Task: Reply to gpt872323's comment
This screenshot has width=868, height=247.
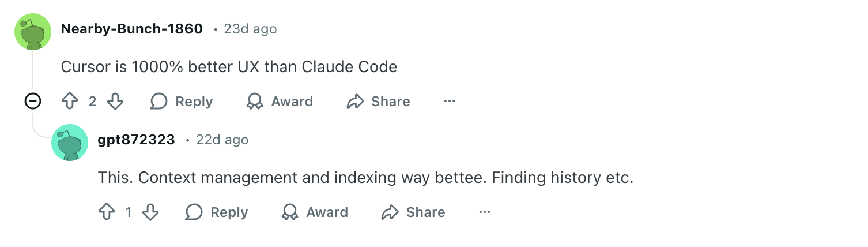Action: point(217,212)
